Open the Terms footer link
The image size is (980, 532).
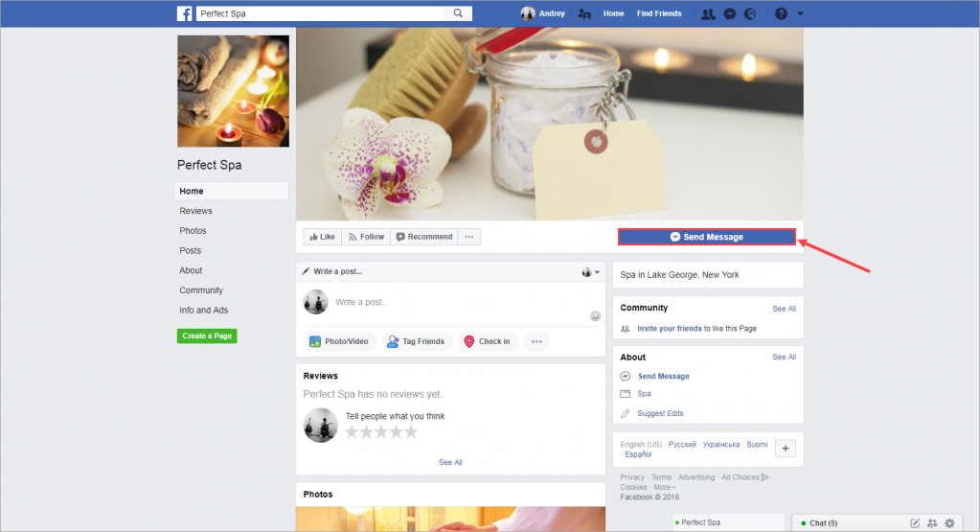pyautogui.click(x=661, y=477)
